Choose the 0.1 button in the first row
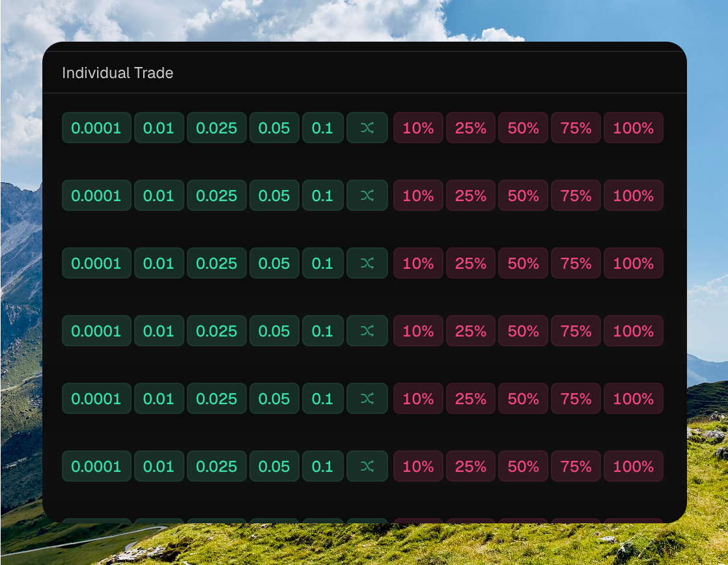 323,128
